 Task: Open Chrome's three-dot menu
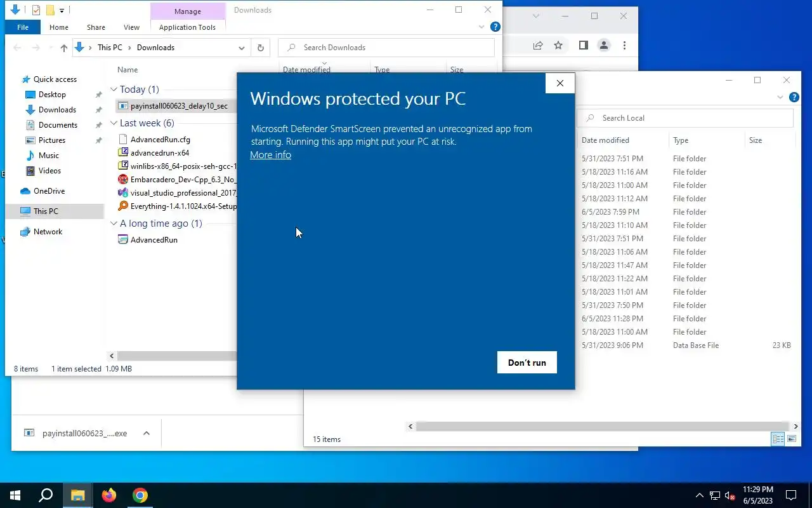pos(624,46)
